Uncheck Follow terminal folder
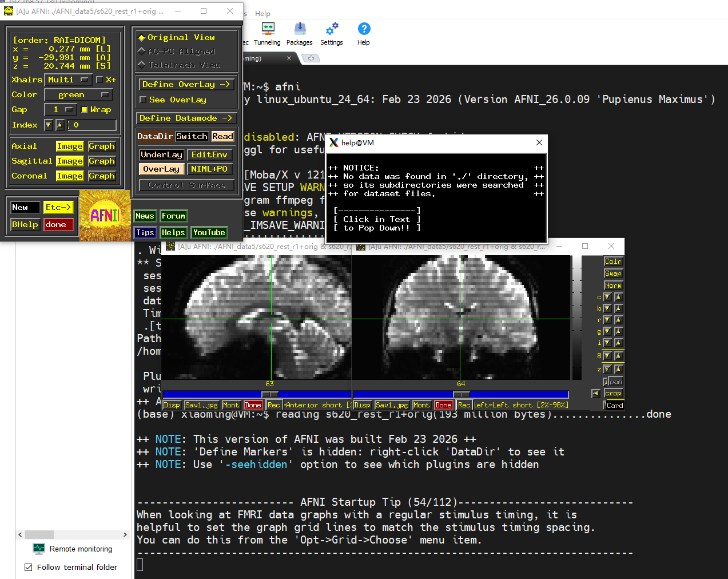 28,567
